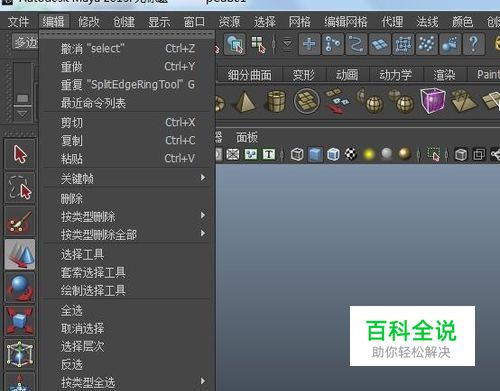
Task: Choose 反选 from the menu
Action: (128, 365)
